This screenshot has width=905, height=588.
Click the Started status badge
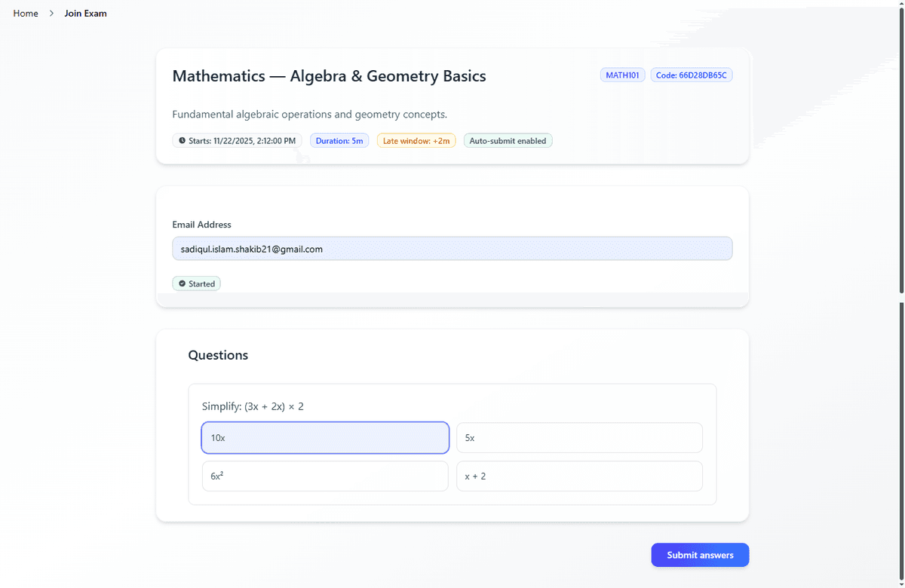point(196,283)
